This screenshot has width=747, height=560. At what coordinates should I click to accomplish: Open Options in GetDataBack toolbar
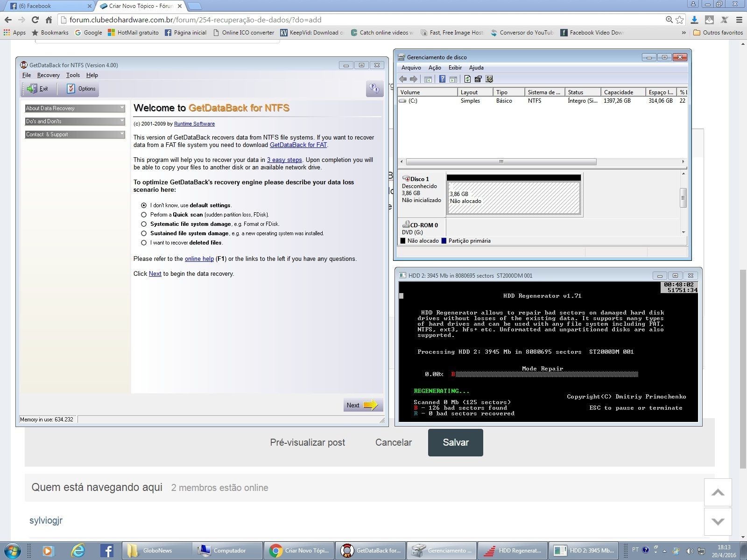[81, 89]
